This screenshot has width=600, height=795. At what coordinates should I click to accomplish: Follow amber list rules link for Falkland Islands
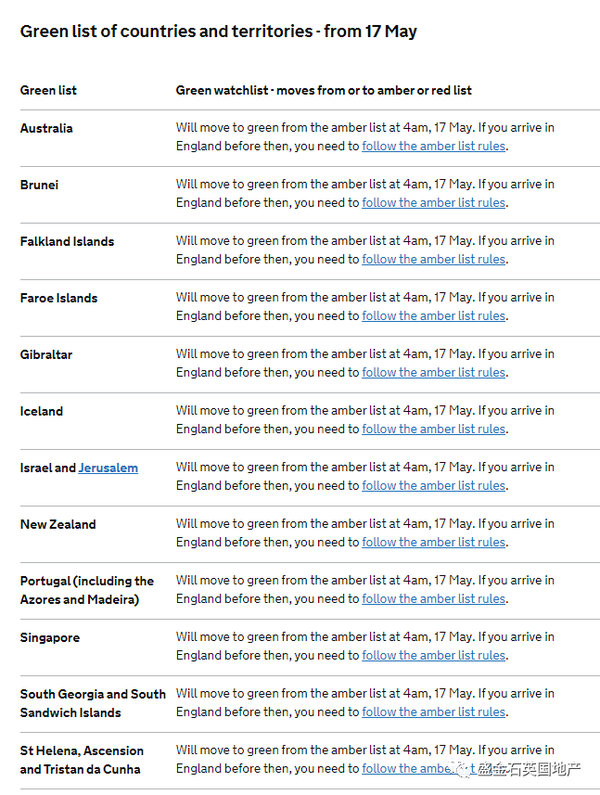coord(434,259)
